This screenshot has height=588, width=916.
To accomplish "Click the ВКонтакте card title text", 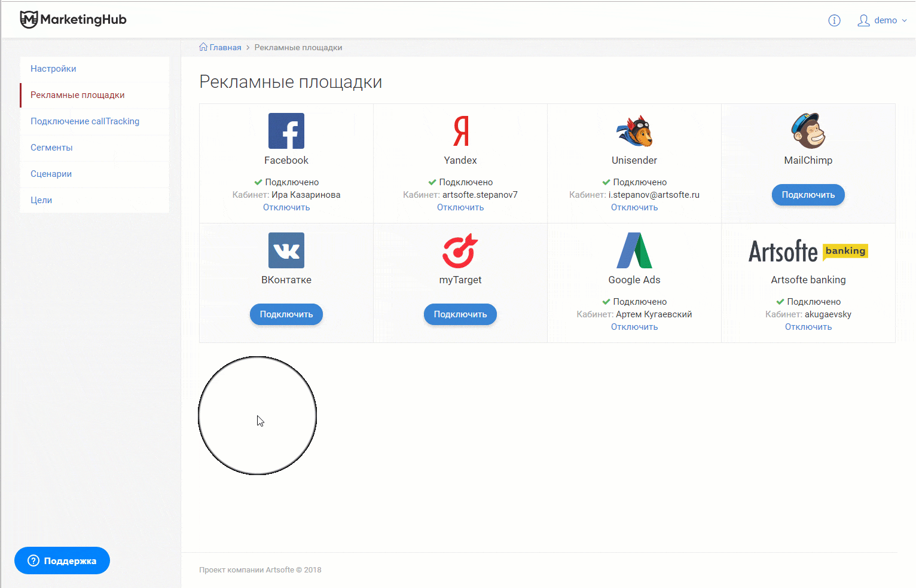I will tap(286, 280).
